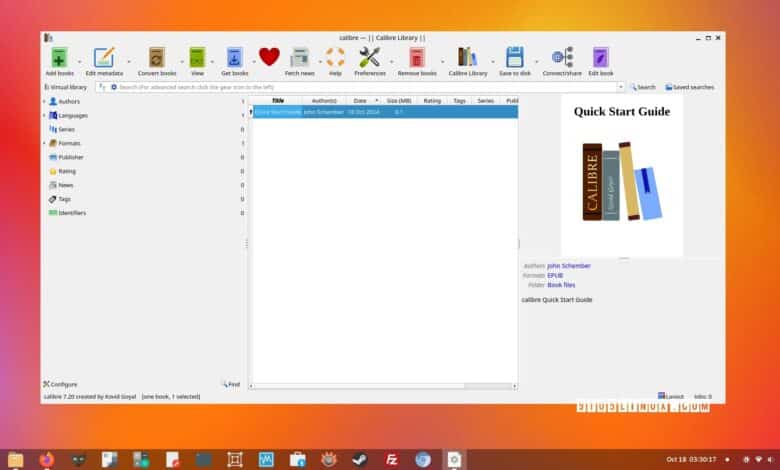Click the Save to disk floppy icon
Viewport: 780px width, 470px height.
514,58
